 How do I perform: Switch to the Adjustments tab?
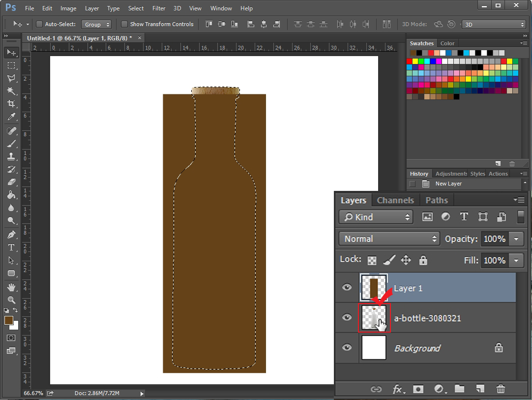pyautogui.click(x=451, y=174)
